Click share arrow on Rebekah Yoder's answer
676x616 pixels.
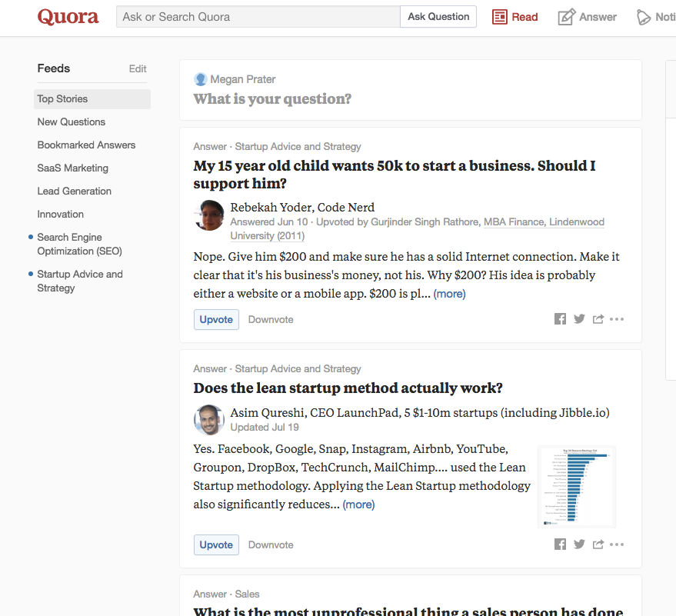click(x=598, y=319)
